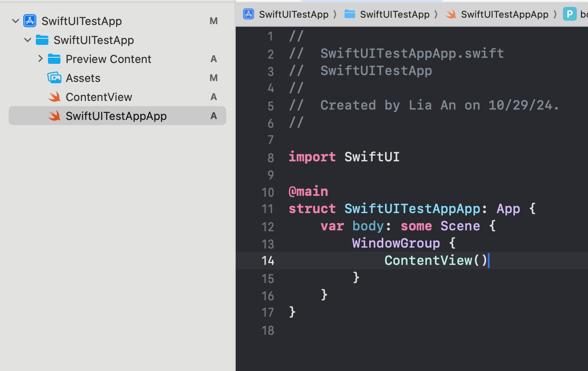Screen dimensions: 588x371
Task: Collapse the SwiftUITestApp group folder
Action: click(28, 40)
